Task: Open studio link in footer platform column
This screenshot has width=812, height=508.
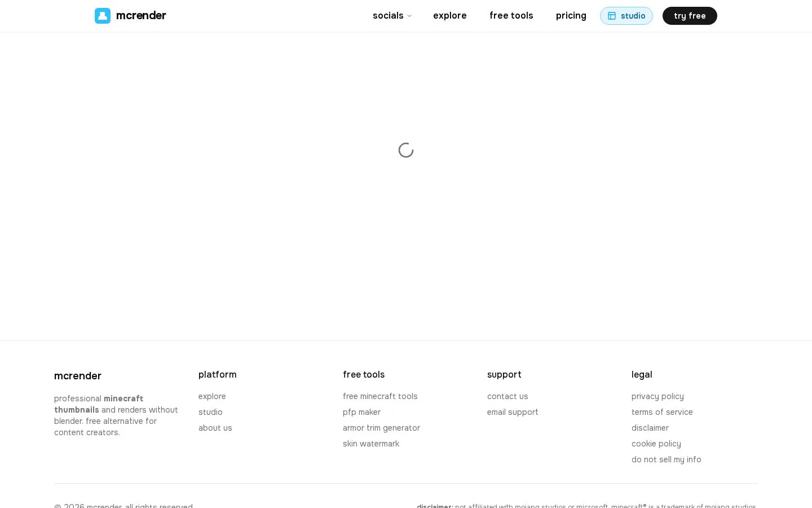Action: (x=210, y=412)
